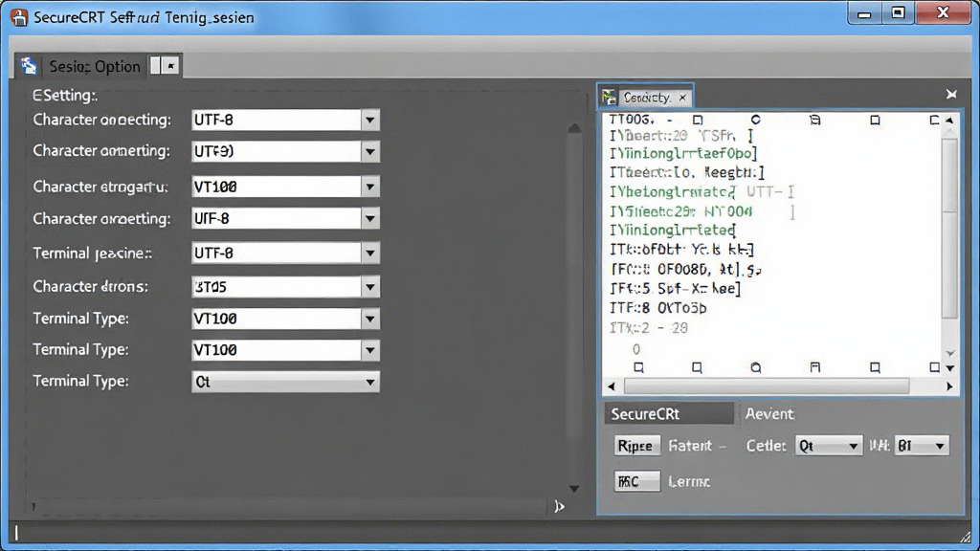The height and width of the screenshot is (551, 980).
Task: Select the list row "ITF:8 OKTo5b"
Action: (x=658, y=308)
